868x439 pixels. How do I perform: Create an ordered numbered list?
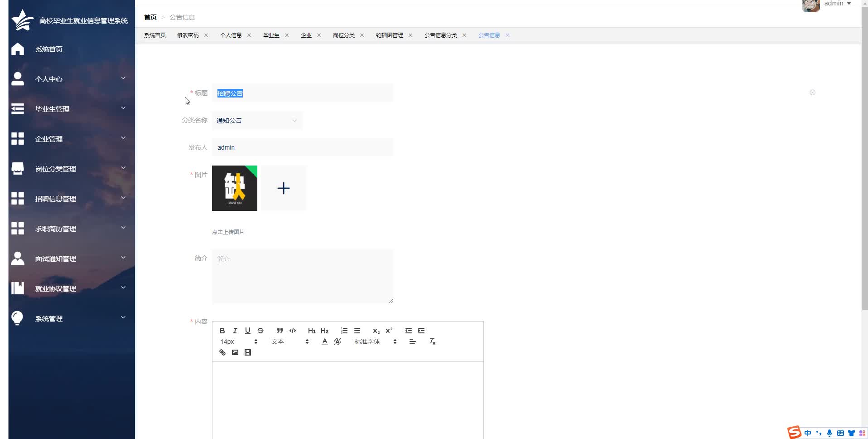pyautogui.click(x=344, y=331)
